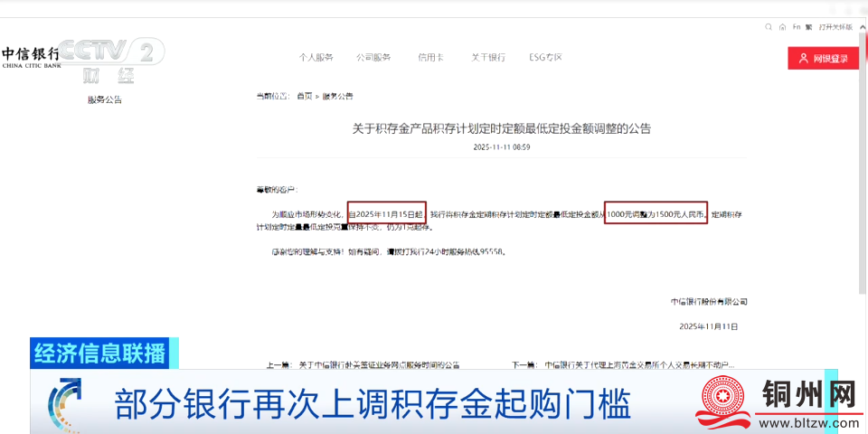Switch site language to En
This screenshot has height=434, width=868.
(x=797, y=26)
